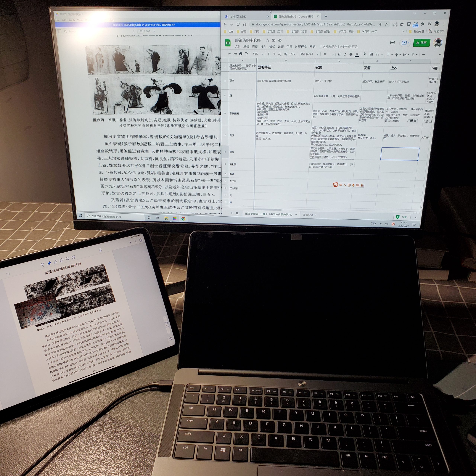Open the text color picker
Viewport: 476px width, 476px height.
coord(357,54)
